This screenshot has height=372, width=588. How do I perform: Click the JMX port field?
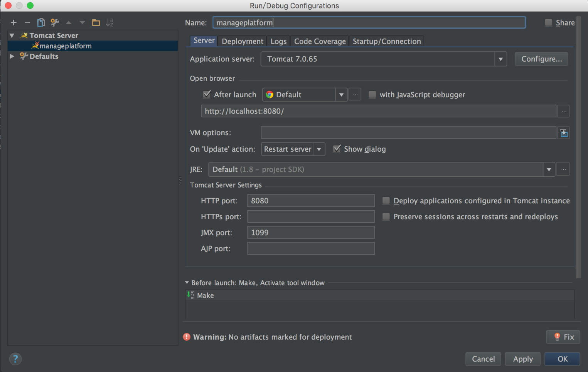point(311,232)
